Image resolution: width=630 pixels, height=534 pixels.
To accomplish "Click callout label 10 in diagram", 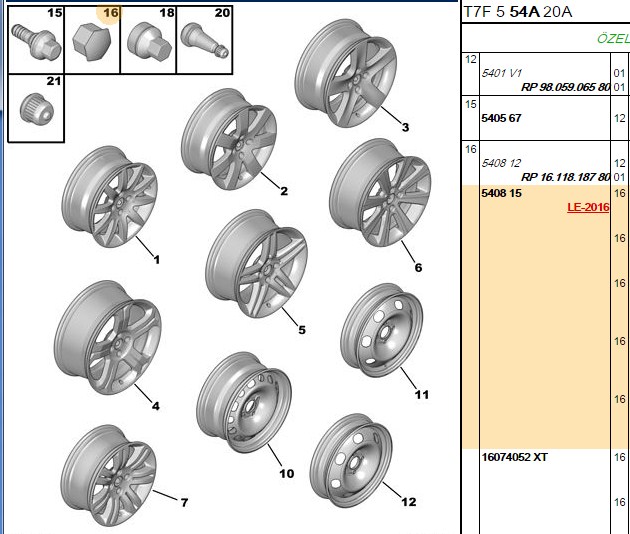I will pyautogui.click(x=287, y=474).
